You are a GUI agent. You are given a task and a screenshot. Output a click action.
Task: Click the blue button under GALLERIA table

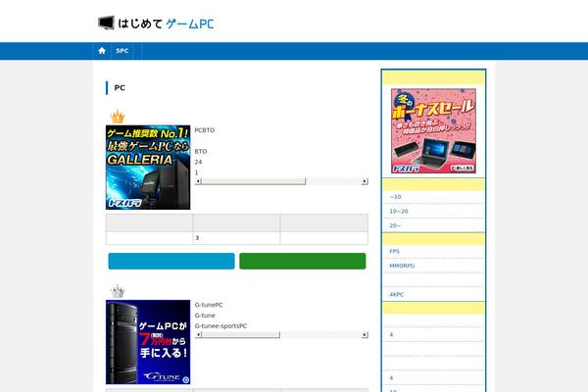[x=171, y=261]
